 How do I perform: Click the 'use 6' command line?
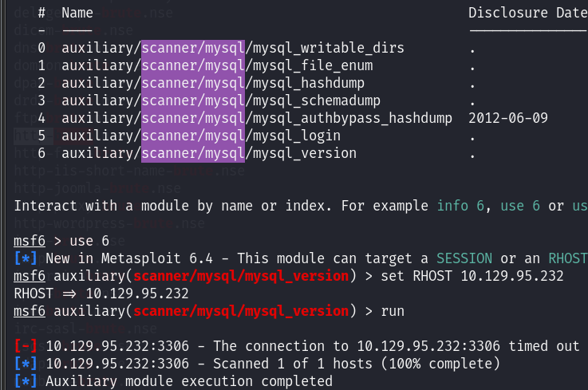89,241
